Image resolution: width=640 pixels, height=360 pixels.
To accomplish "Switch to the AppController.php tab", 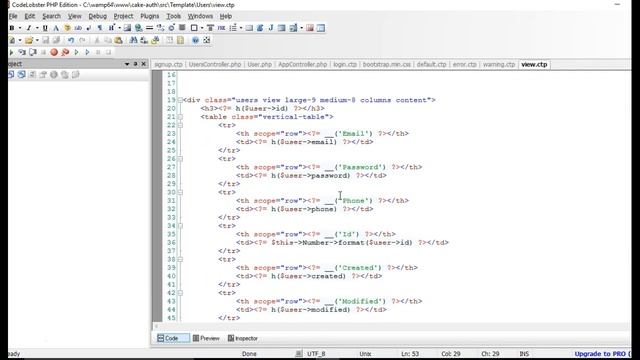I will click(302, 64).
